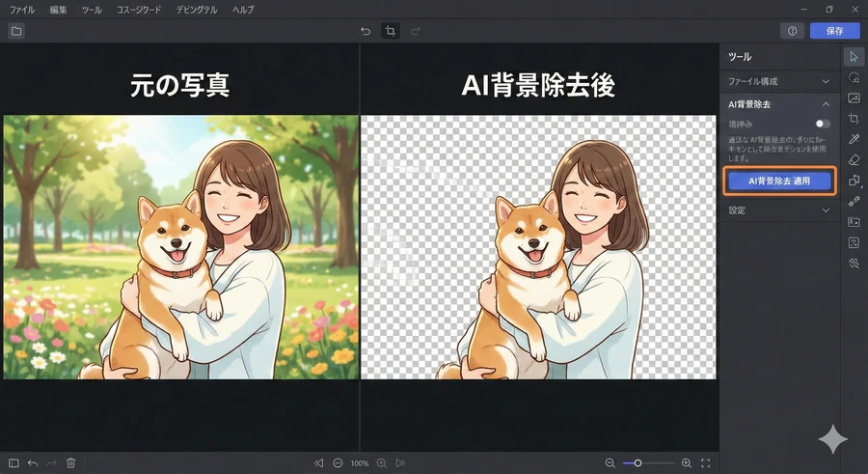The width and height of the screenshot is (868, 474).
Task: Select the crop tool in right sidebar
Action: pyautogui.click(x=854, y=119)
